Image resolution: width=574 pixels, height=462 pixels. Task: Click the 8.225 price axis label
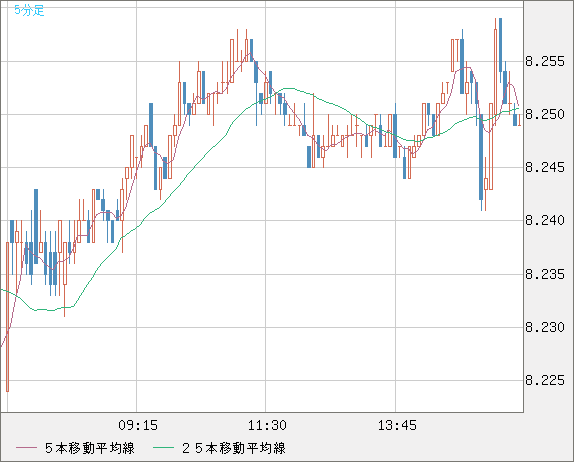[x=545, y=380]
